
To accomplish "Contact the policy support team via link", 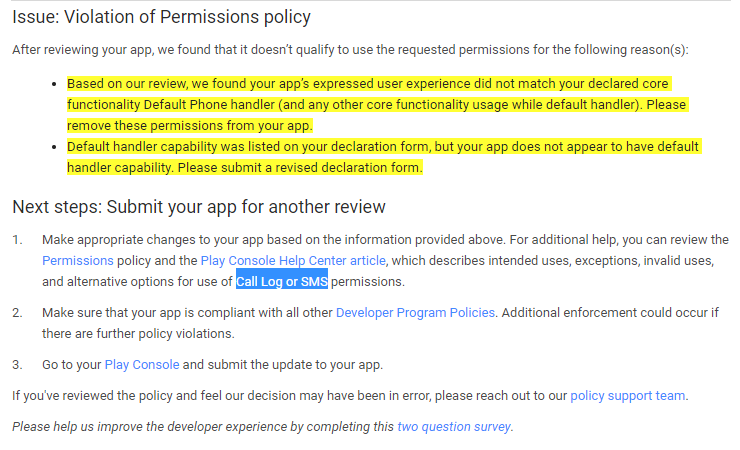I will point(628,395).
